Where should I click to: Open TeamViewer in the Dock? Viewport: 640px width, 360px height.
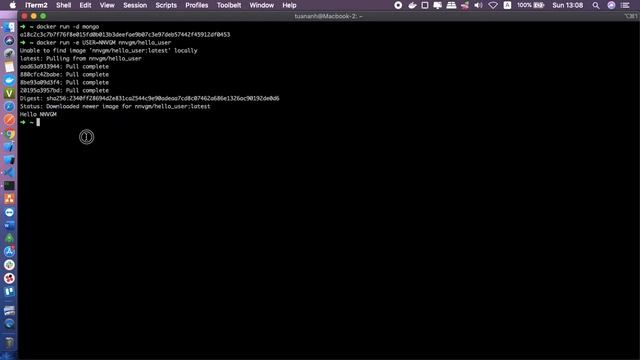click(9, 212)
